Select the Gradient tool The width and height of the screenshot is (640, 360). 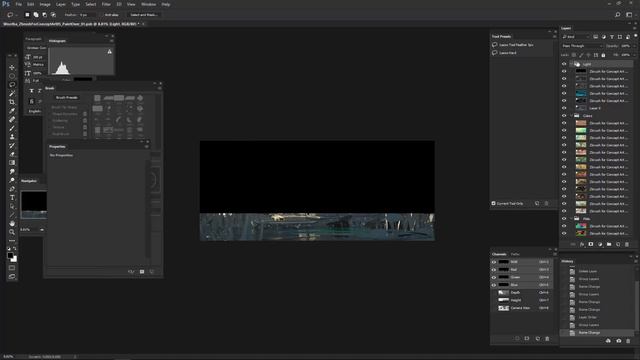click(12, 163)
